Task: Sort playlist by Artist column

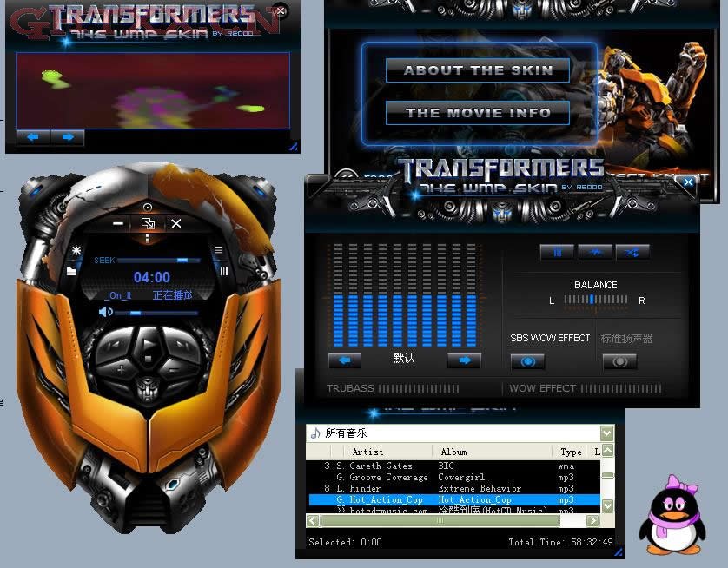Action: click(x=387, y=452)
